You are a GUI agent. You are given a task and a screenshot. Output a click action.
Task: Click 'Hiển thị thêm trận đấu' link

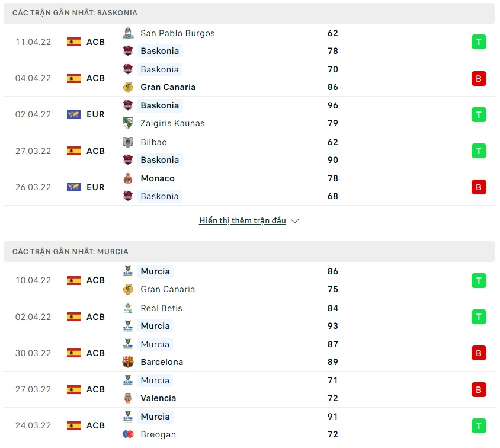tap(242, 221)
